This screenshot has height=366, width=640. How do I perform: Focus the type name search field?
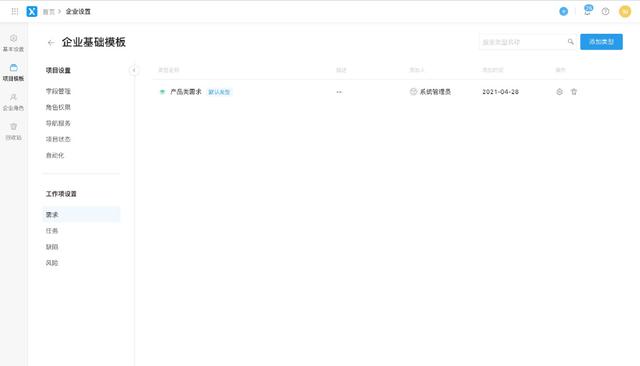tap(523, 42)
